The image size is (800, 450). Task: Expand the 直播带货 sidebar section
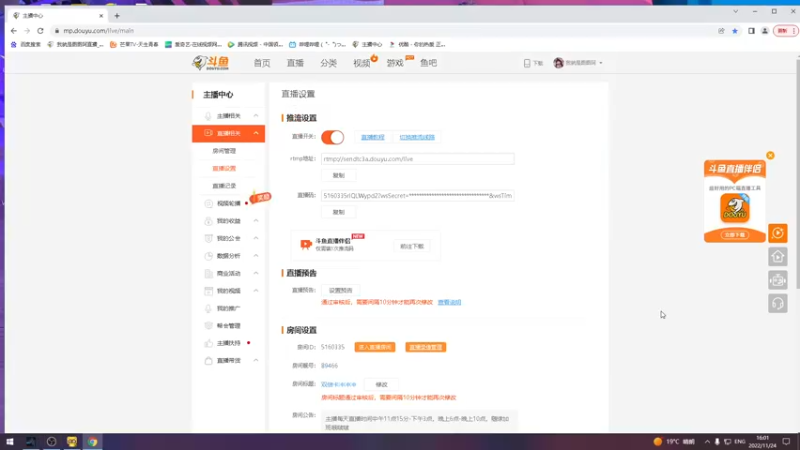point(256,361)
